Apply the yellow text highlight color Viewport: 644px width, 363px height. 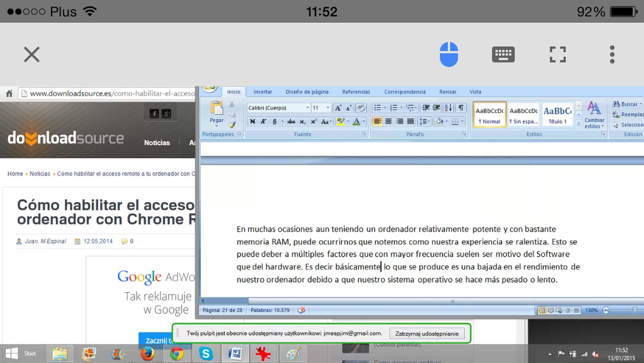pyautogui.click(x=340, y=122)
